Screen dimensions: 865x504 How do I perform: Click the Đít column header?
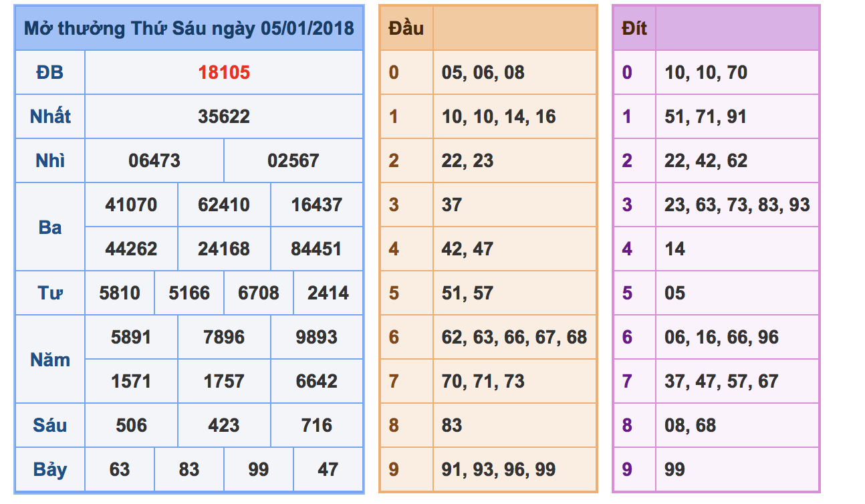click(634, 28)
